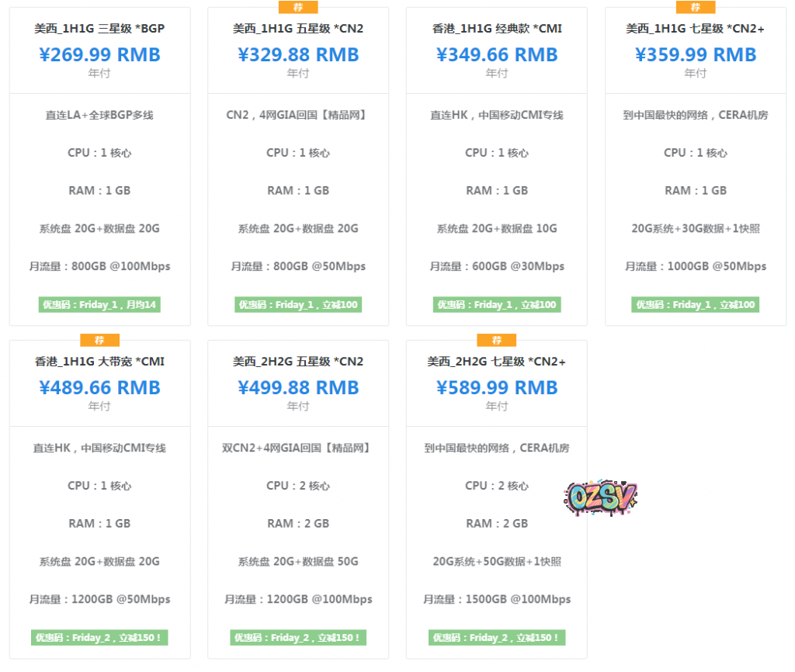Click the 荐 badge above 美西_1H1G 七星级 *CN2+
Screen dimensions: 795x672
click(696, 7)
